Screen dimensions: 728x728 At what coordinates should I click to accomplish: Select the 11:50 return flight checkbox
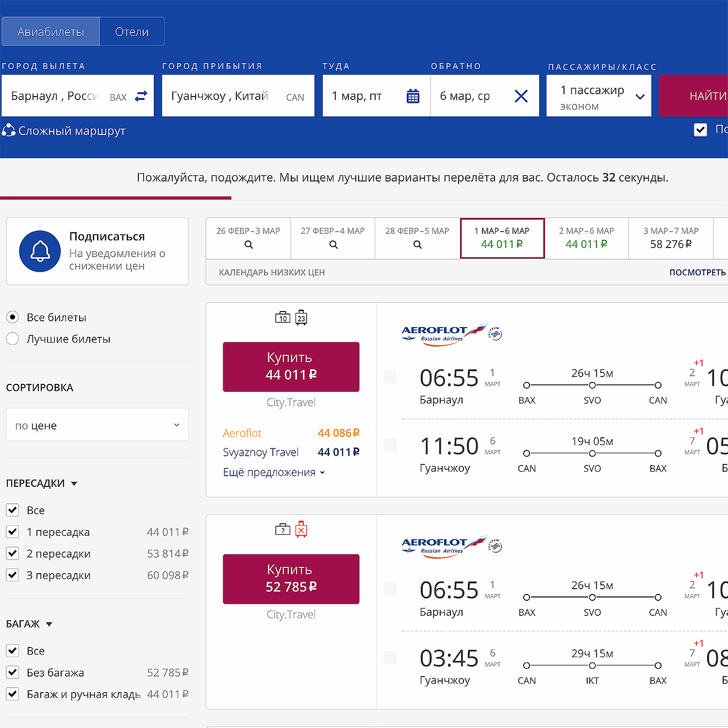390,445
